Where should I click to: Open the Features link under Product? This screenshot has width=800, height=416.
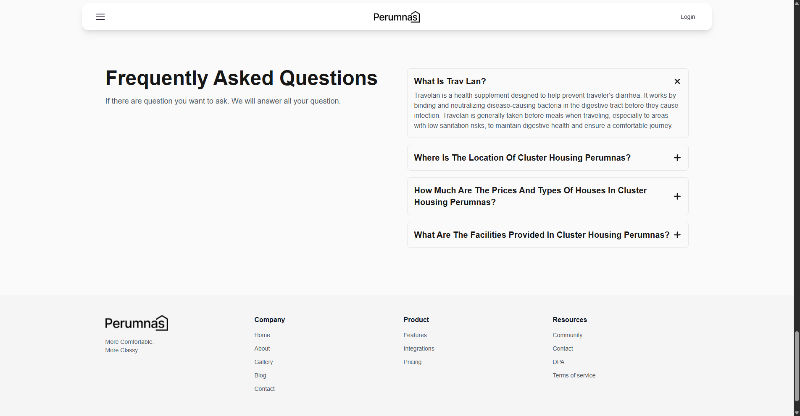(415, 335)
